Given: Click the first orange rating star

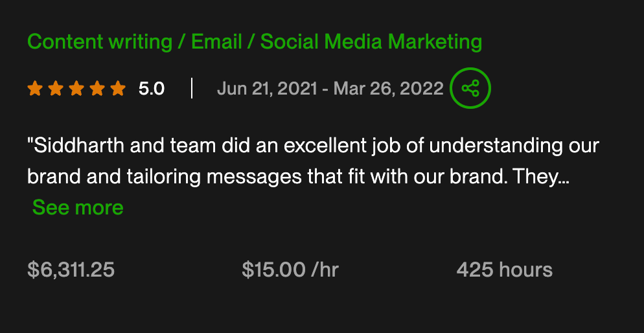Looking at the screenshot, I should pyautogui.click(x=35, y=88).
